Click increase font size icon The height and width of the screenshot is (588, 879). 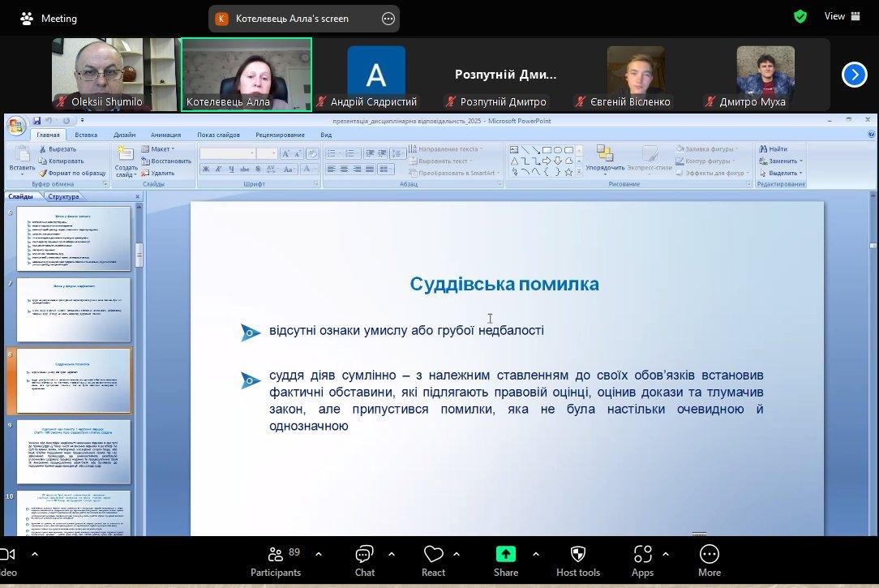[286, 153]
